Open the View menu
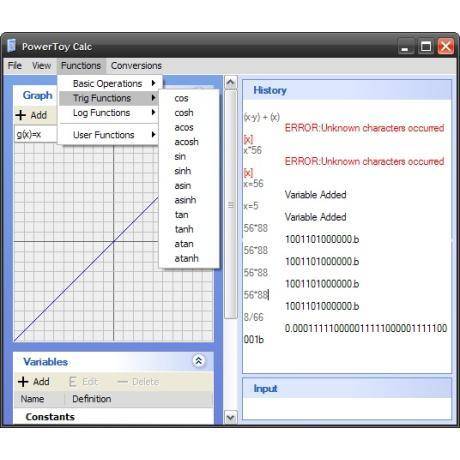This screenshot has width=460, height=460. (41, 66)
